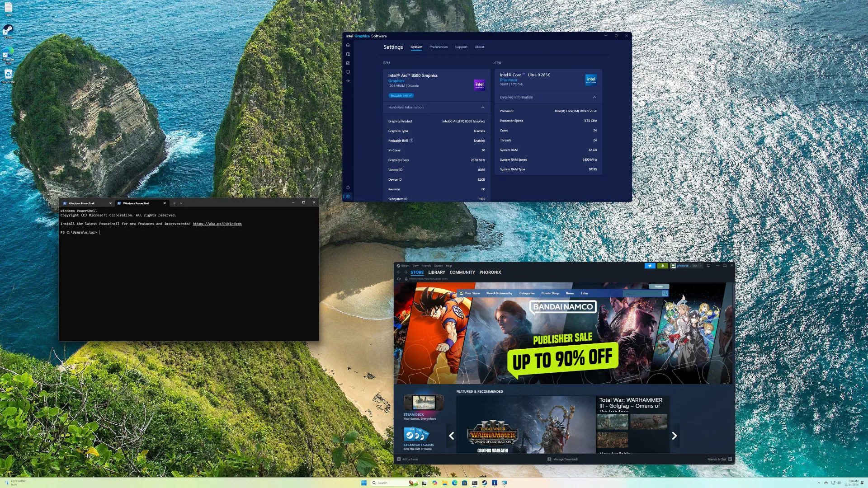Click the Intel Arc Graphics badge logo
Screen dimensions: 868x488
479,84
